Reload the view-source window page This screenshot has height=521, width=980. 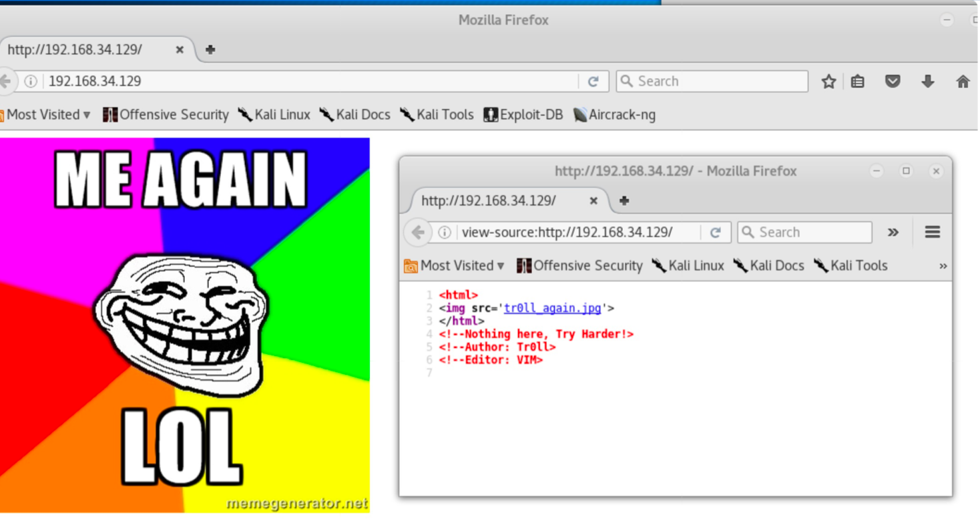coord(716,232)
